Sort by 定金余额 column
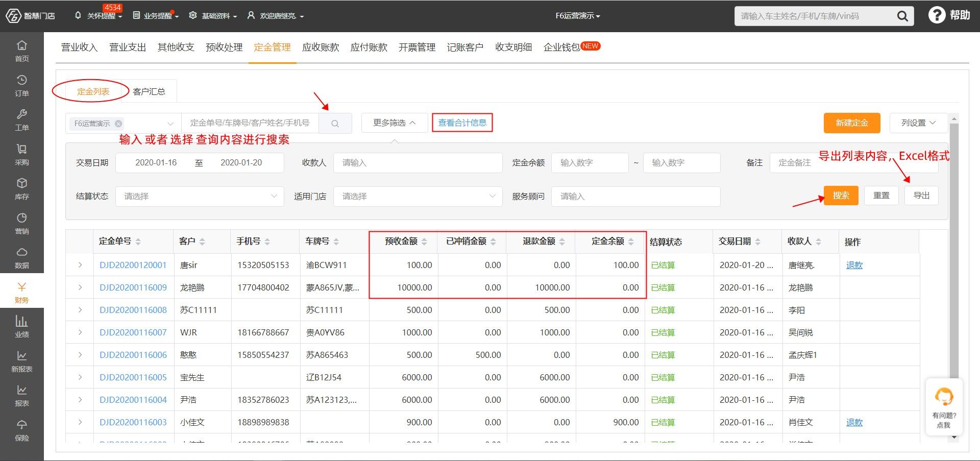The height and width of the screenshot is (461, 980). (x=631, y=241)
